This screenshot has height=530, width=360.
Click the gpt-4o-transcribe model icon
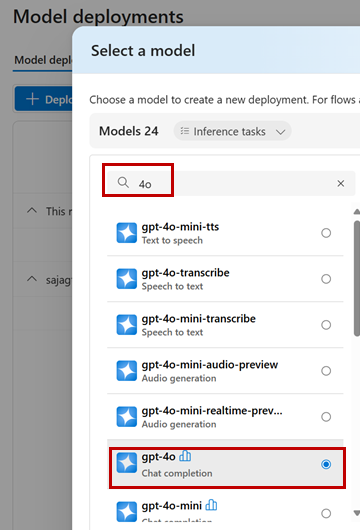[126, 279]
